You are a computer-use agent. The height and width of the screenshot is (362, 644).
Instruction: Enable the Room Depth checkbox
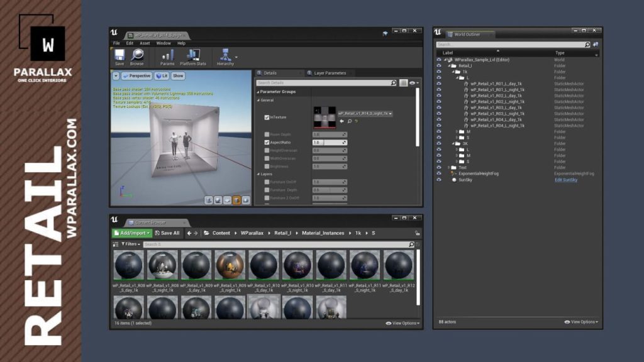coord(267,134)
